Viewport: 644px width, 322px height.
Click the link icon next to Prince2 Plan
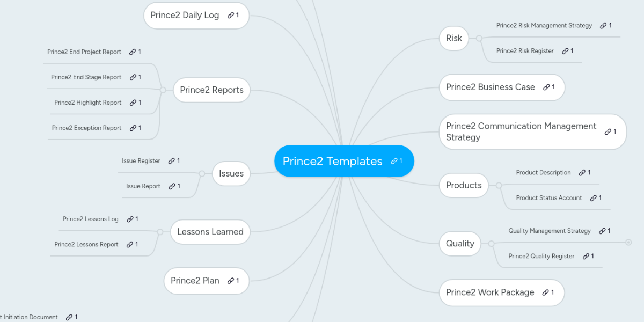tap(230, 281)
